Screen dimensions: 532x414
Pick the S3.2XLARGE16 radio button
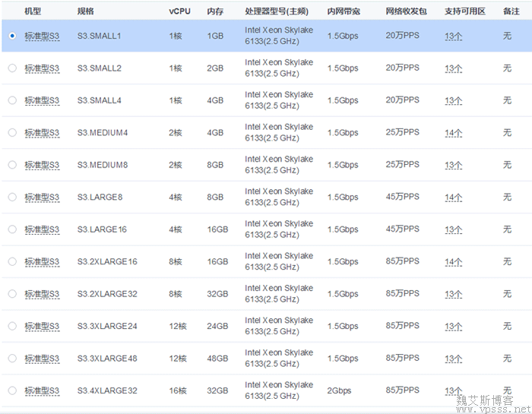(12, 262)
